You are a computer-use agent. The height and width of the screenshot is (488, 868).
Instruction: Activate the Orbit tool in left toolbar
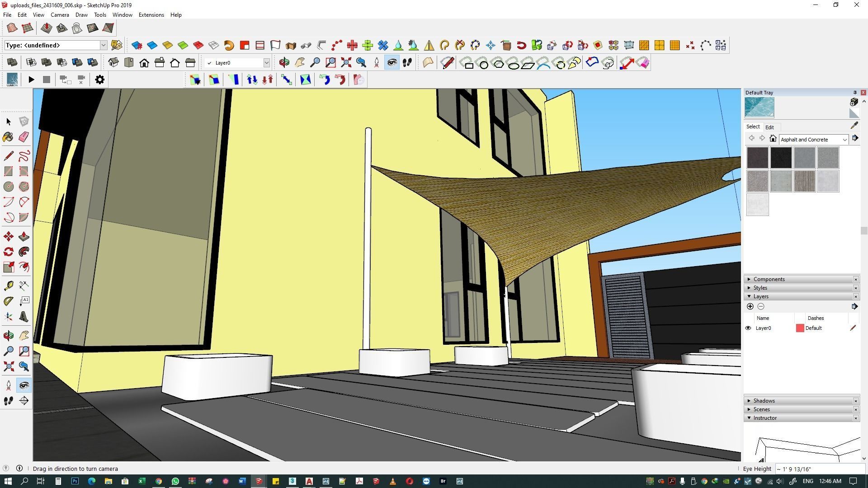coord(8,335)
